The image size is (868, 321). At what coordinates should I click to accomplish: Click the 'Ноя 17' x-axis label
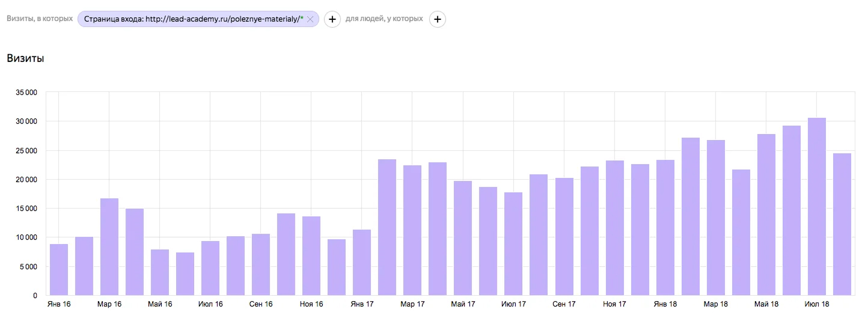tap(615, 304)
